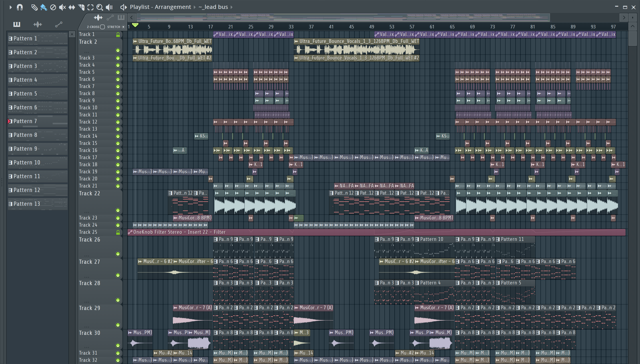This screenshot has height=364, width=640.
Task: Mute Track 16 with its green light
Action: (x=118, y=150)
